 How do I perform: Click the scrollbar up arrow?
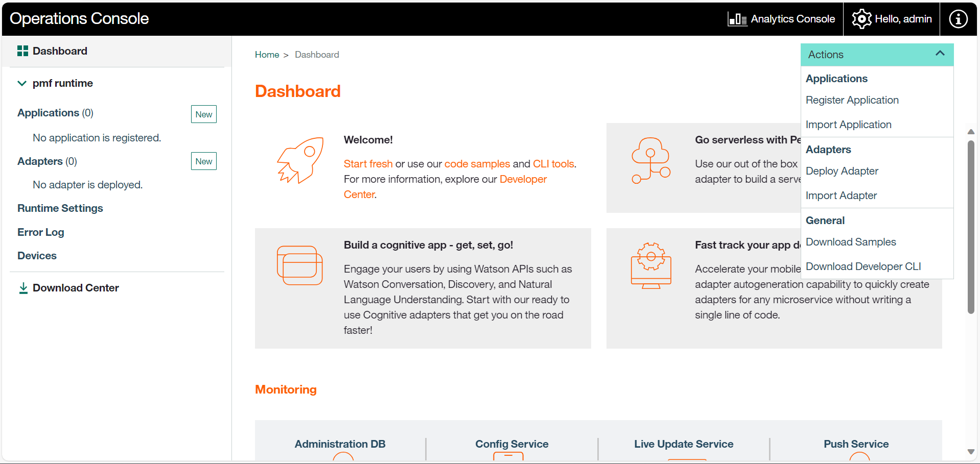[971, 132]
